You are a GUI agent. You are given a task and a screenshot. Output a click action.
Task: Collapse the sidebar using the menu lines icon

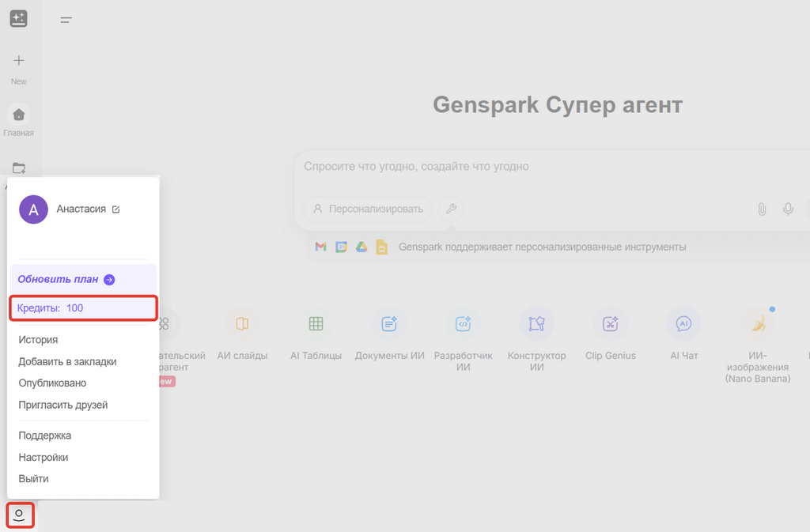pyautogui.click(x=66, y=20)
